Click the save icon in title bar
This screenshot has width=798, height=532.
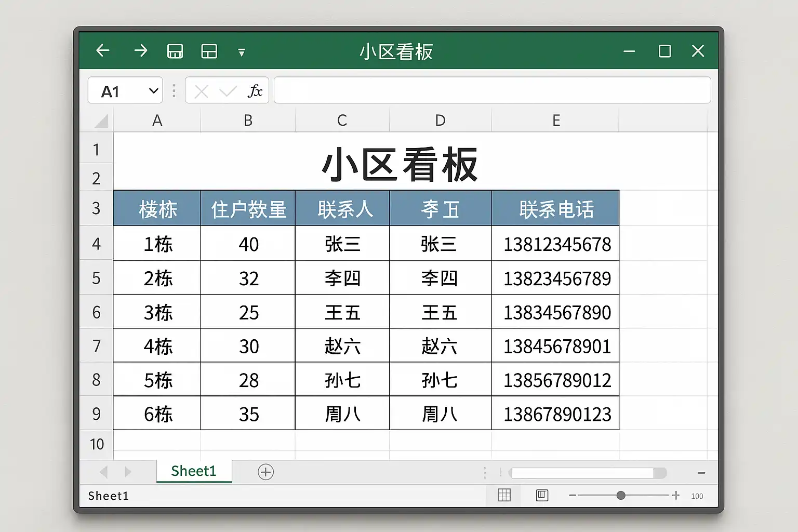[175, 51]
